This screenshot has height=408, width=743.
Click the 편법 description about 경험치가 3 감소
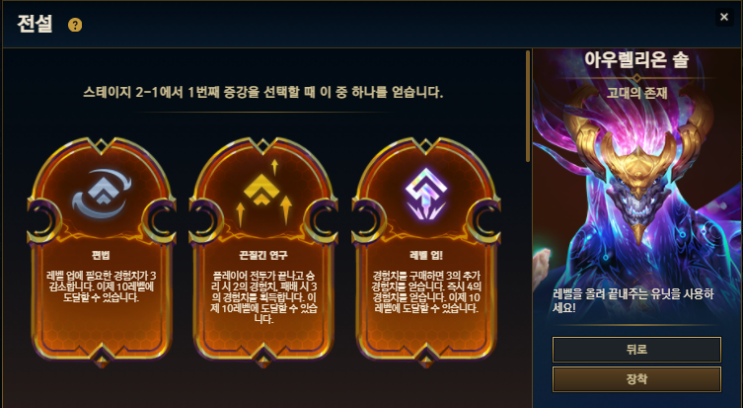(101, 287)
